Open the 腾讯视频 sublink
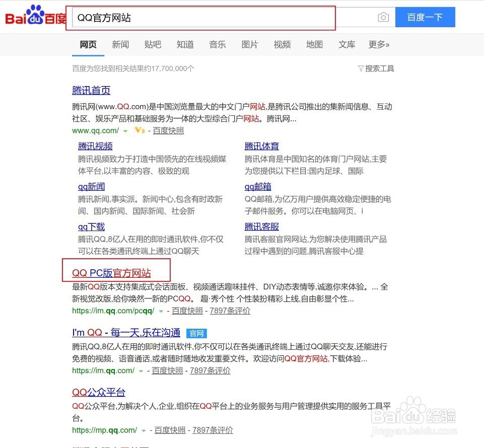Image resolution: width=484 pixels, height=448 pixels. pyautogui.click(x=95, y=146)
